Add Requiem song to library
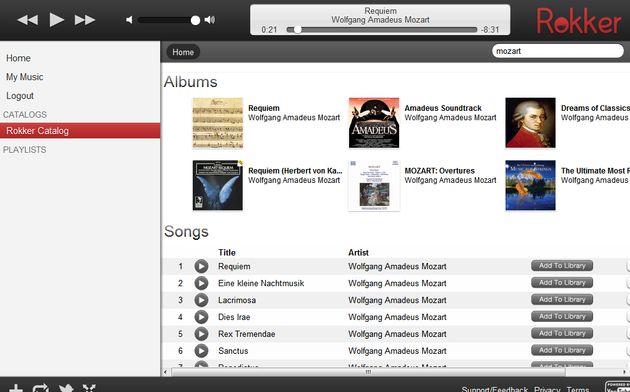Screen dimensions: 630x392 [x=562, y=266]
